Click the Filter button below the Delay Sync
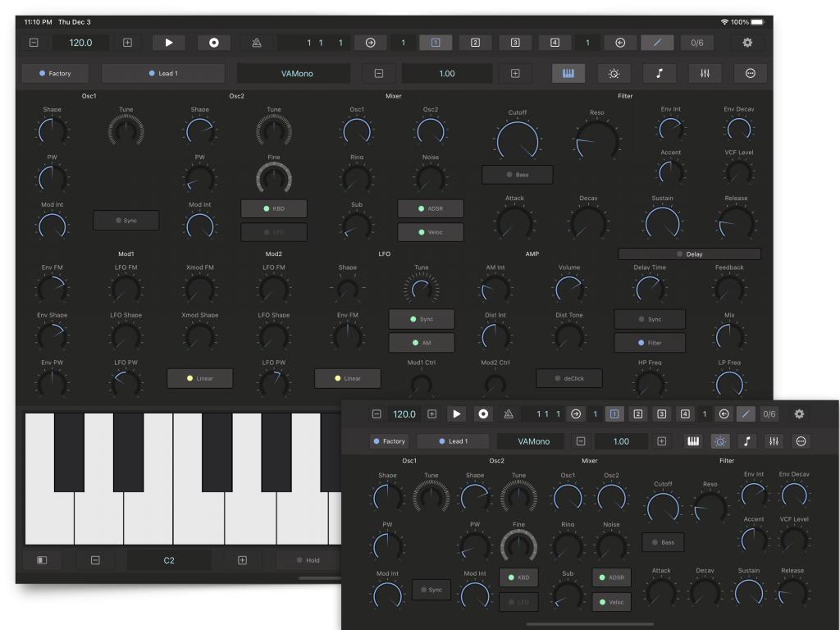This screenshot has width=840, height=630. click(650, 343)
